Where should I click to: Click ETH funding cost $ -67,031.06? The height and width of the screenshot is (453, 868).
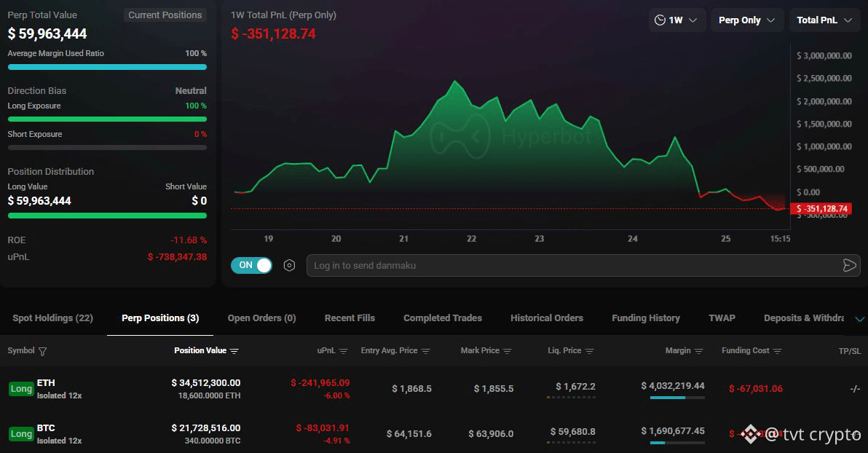756,389
